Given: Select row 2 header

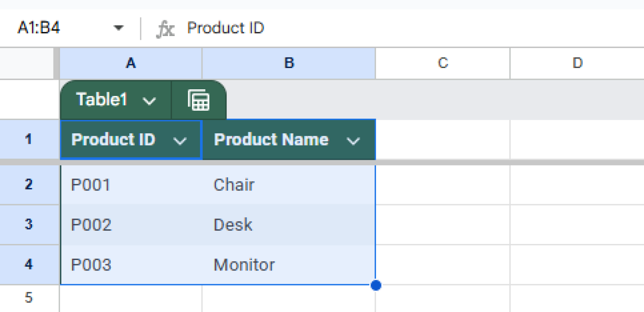Looking at the screenshot, I should (29, 185).
